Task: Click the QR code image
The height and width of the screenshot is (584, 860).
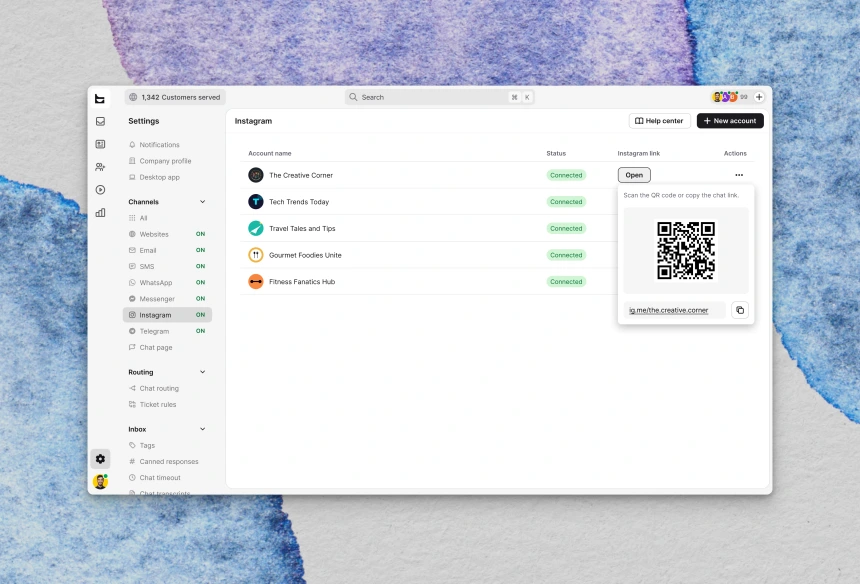Action: pos(686,251)
